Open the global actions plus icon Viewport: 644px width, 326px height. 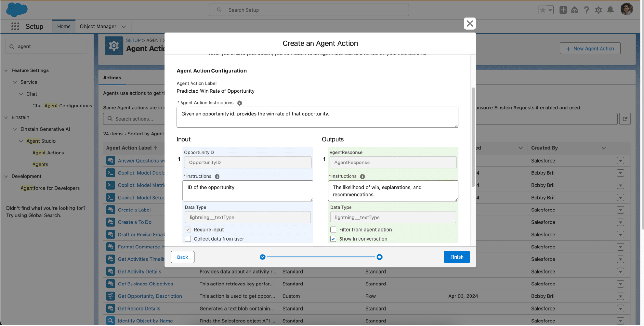pos(563,10)
